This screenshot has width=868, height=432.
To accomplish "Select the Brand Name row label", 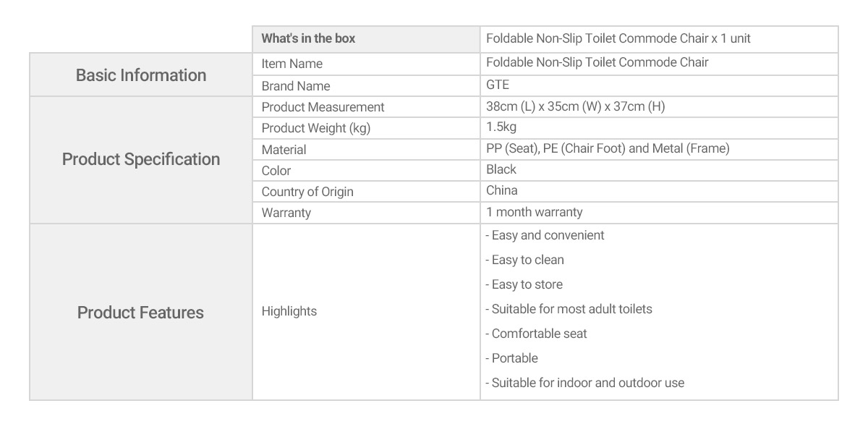I will (x=296, y=86).
